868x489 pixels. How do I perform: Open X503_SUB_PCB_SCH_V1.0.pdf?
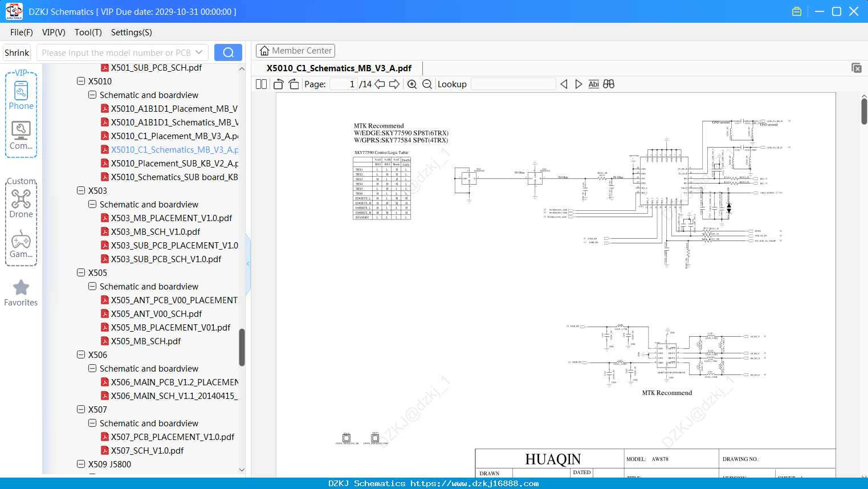pos(161,259)
